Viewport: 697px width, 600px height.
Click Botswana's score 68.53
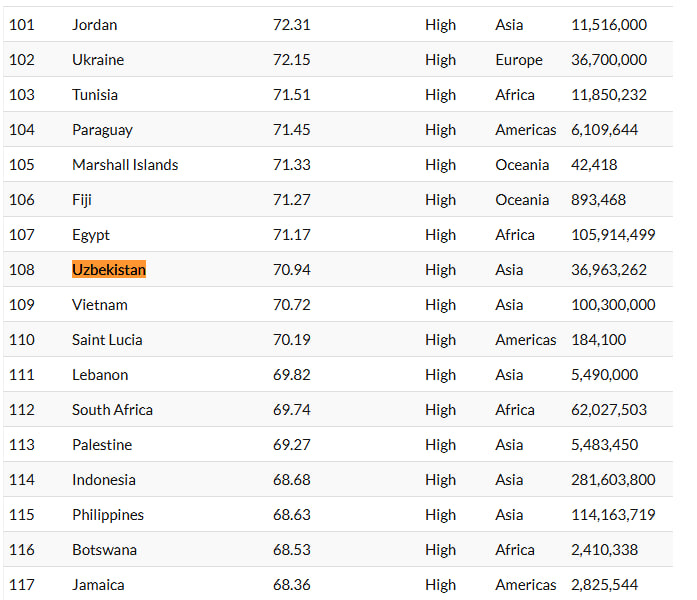(292, 550)
